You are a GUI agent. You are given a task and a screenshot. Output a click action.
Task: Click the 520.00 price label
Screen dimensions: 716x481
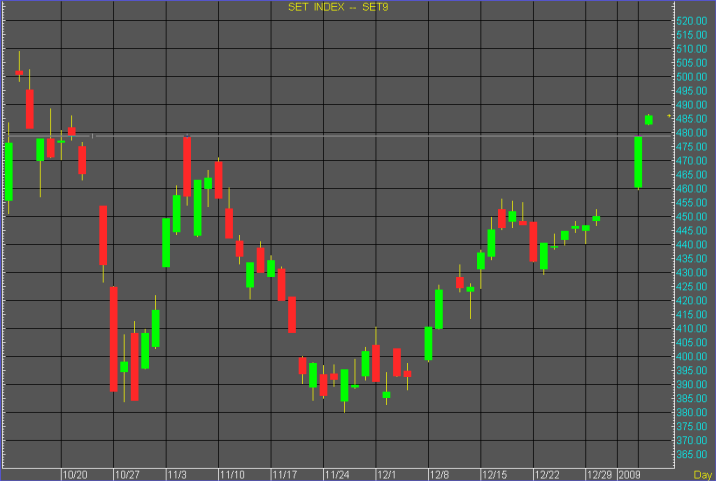click(692, 21)
